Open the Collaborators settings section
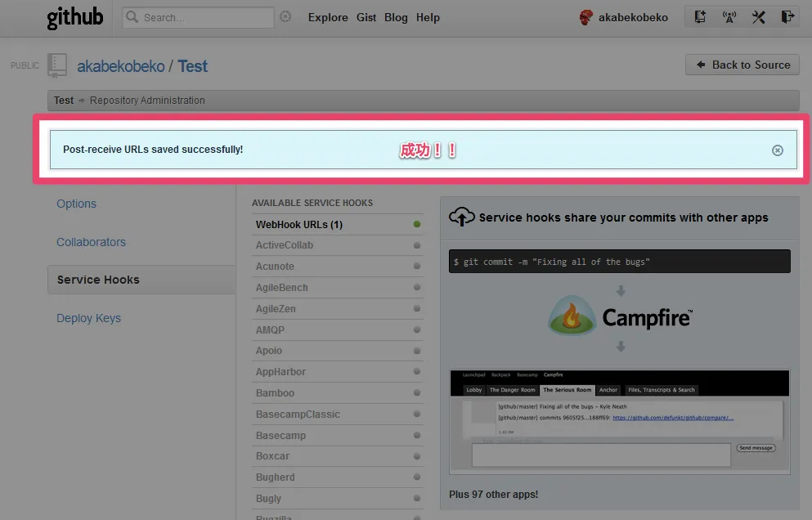812x520 pixels. tap(91, 242)
